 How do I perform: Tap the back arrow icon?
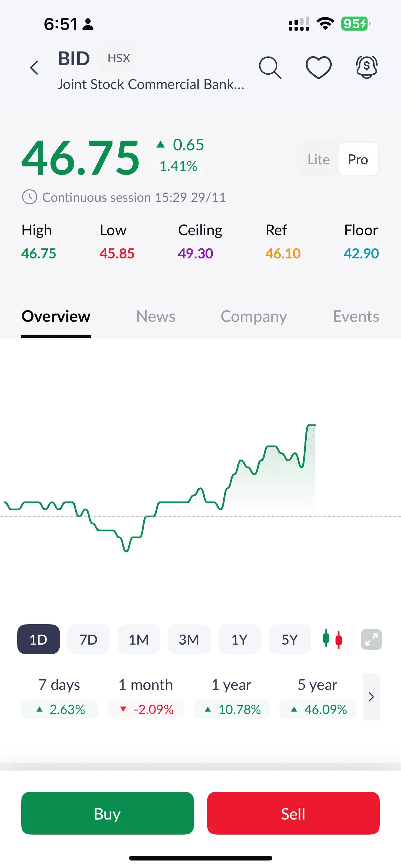[x=34, y=68]
